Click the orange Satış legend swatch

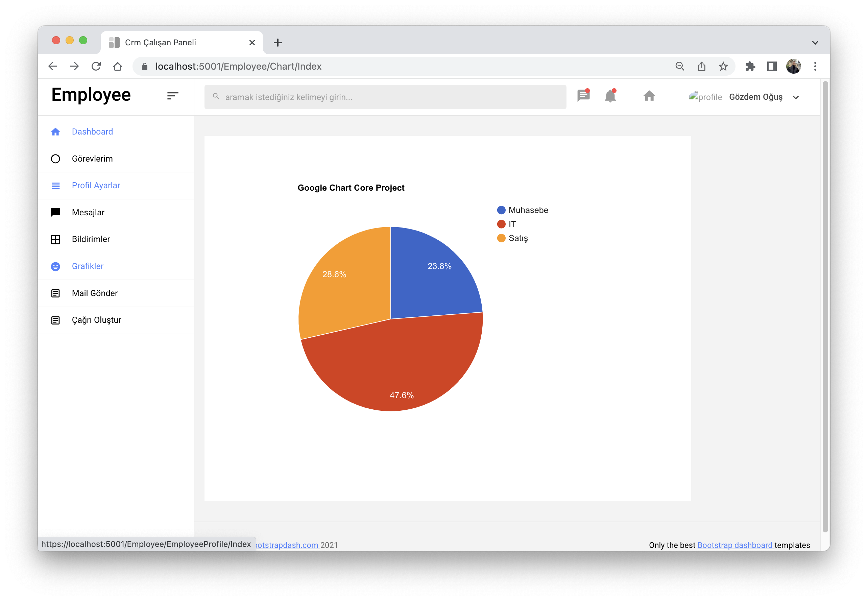[501, 238]
